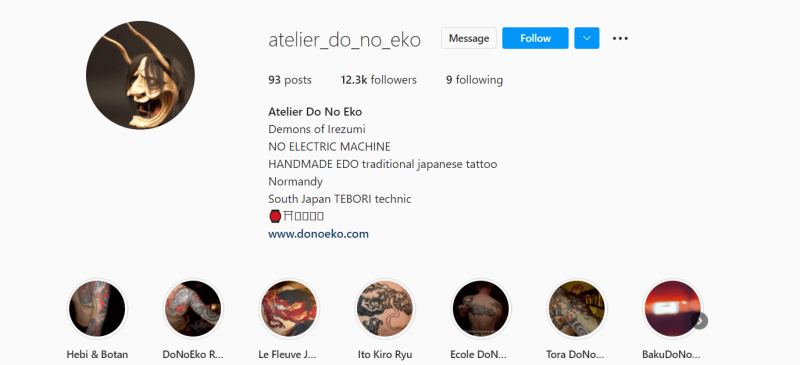Expand the suggested accounts dropdown arrow
This screenshot has width=800, height=365.
pos(587,38)
